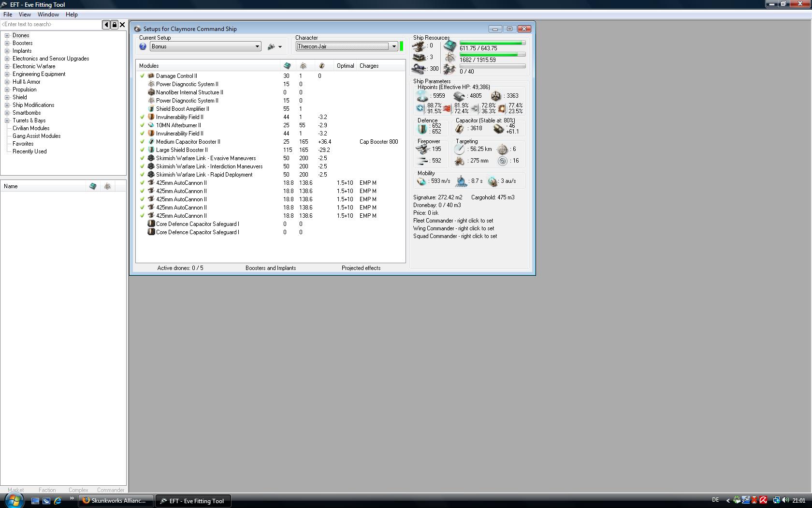Click the Avira antivirus icon in the system tray
The height and width of the screenshot is (508, 812).
(x=763, y=500)
